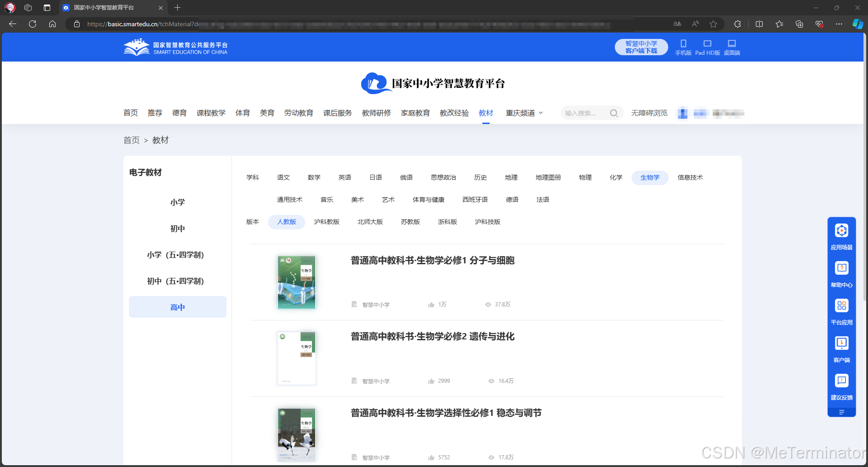Click like icon for 必修1 分子与细胞
Image resolution: width=868 pixels, height=467 pixels.
(431, 305)
